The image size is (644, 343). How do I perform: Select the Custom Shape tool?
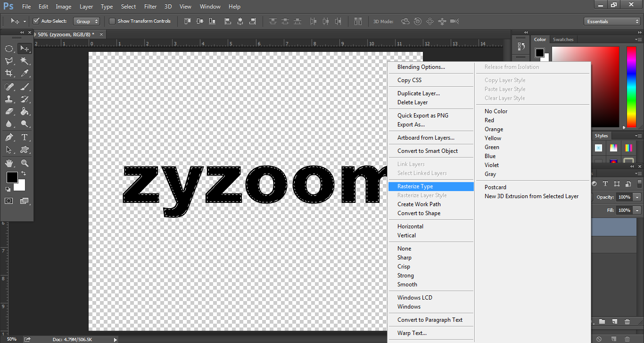pyautogui.click(x=25, y=150)
